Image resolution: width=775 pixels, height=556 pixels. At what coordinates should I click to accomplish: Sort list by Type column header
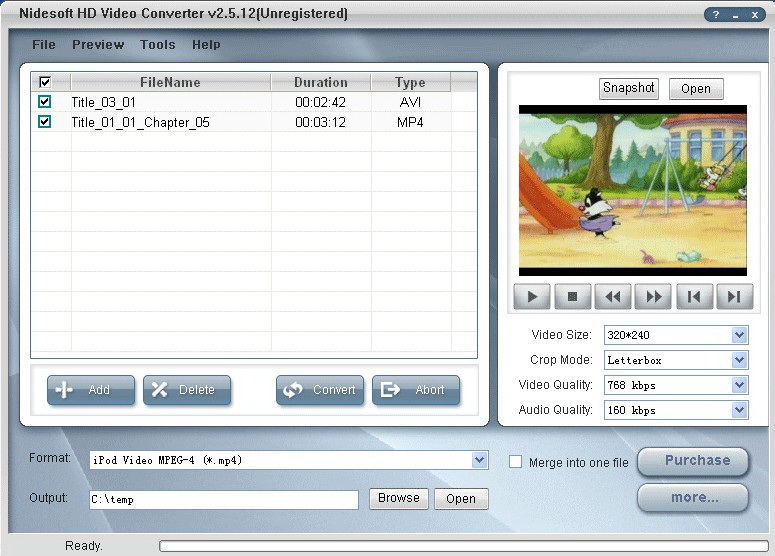410,82
